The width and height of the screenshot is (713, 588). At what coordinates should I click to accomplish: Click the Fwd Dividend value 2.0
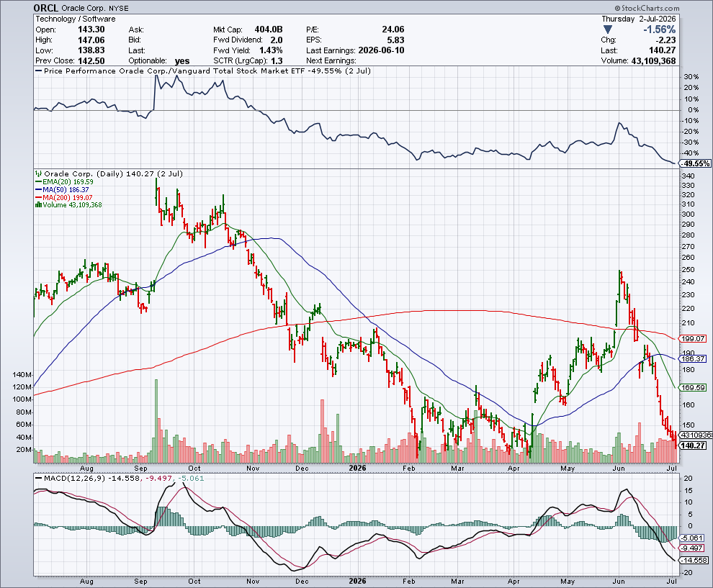(276, 40)
